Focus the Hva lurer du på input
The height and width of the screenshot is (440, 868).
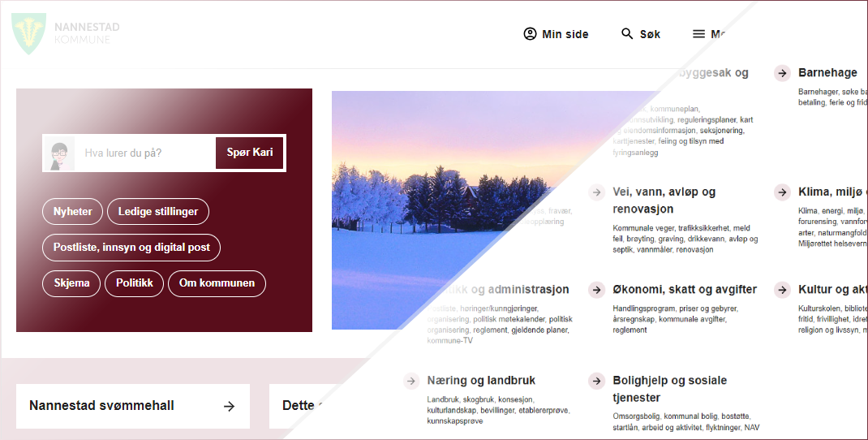coord(144,153)
